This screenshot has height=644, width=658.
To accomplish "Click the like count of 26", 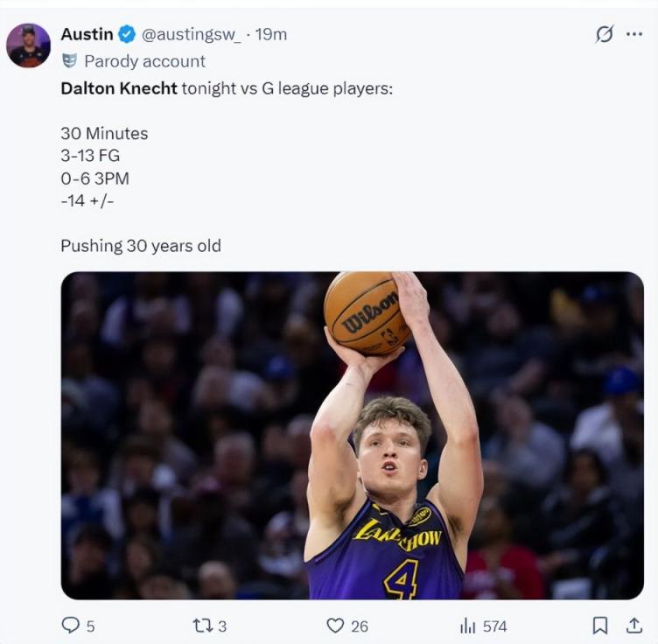I will (x=360, y=626).
